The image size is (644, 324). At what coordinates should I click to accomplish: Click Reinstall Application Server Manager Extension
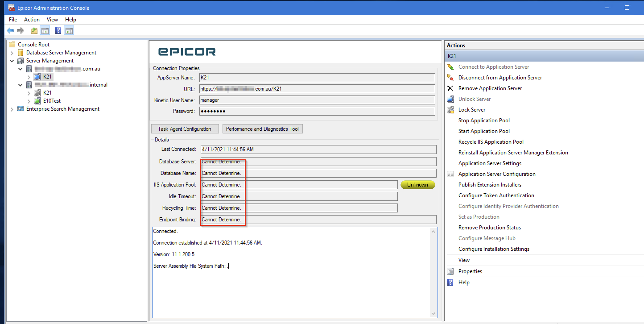[x=513, y=153]
